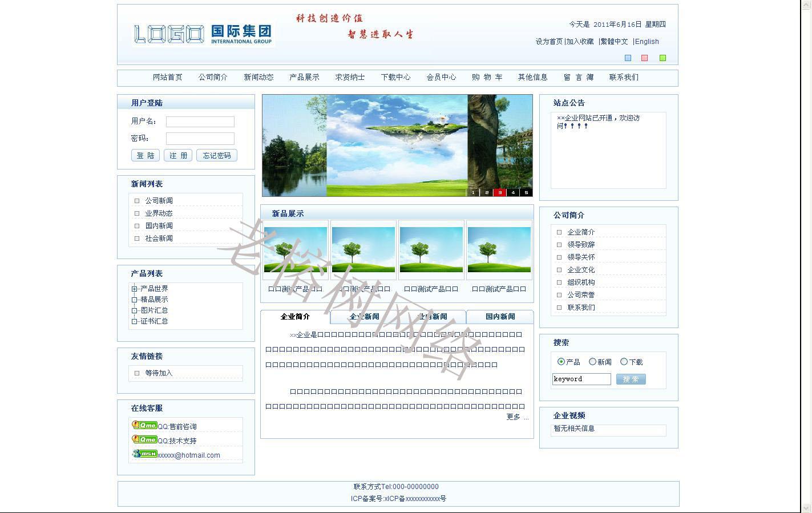Focus the 用户名 input field
Viewport: 812px width, 513px height.
click(x=200, y=122)
